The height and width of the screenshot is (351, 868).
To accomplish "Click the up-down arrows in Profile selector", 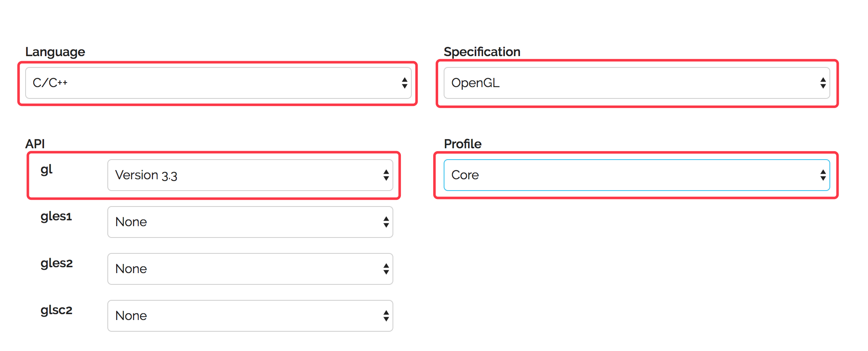I will (823, 175).
